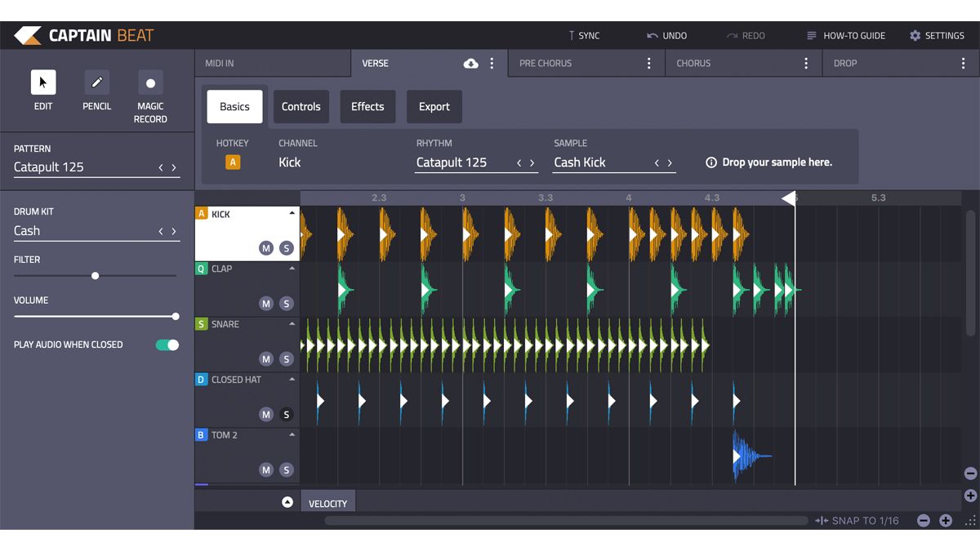Click the Tom 2 row B hotkey badge
The image size is (980, 551).
click(202, 435)
